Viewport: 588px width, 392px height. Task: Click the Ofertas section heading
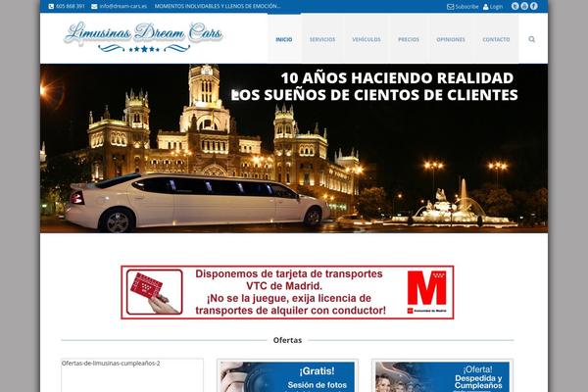click(x=287, y=340)
